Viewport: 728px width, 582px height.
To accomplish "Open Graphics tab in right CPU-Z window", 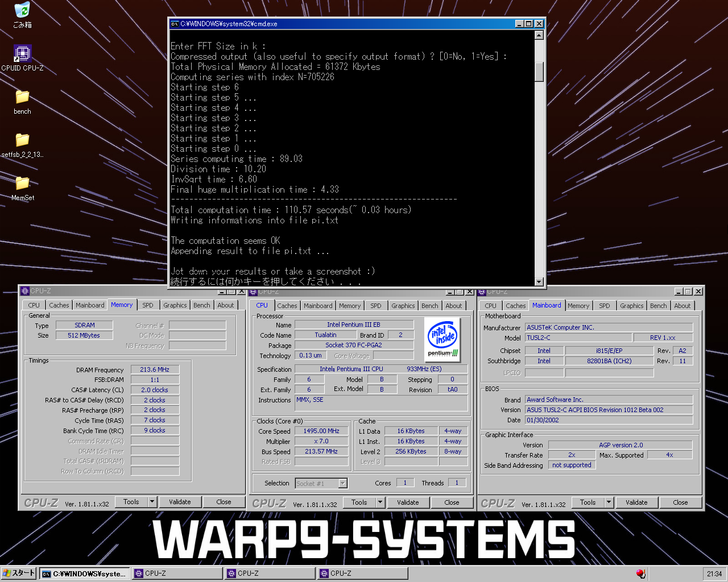I will [632, 306].
